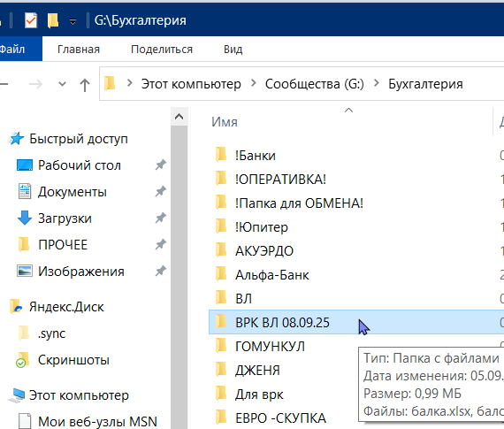Click the folder icon of Альфа-Банк
The width and height of the screenshot is (504, 429).
pyautogui.click(x=221, y=273)
